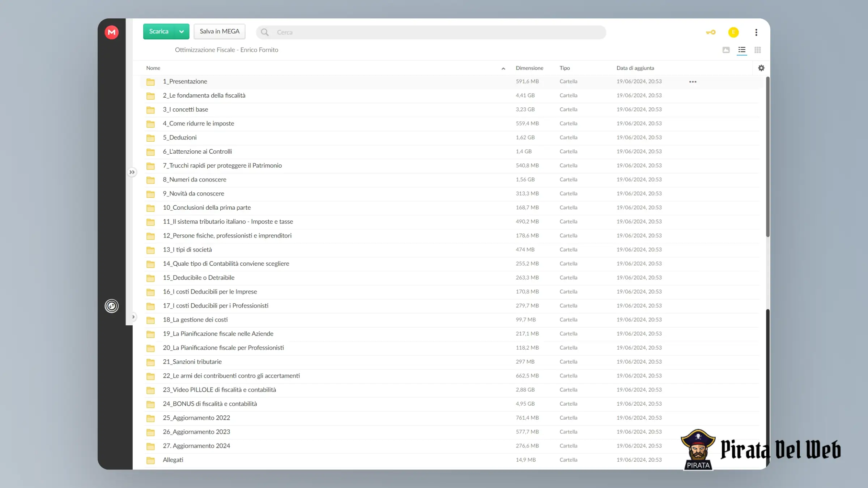Screen dimensions: 868x488
Task: Select 23_Video PILLOLE di fiscalità e contabilità
Action: [219, 390]
